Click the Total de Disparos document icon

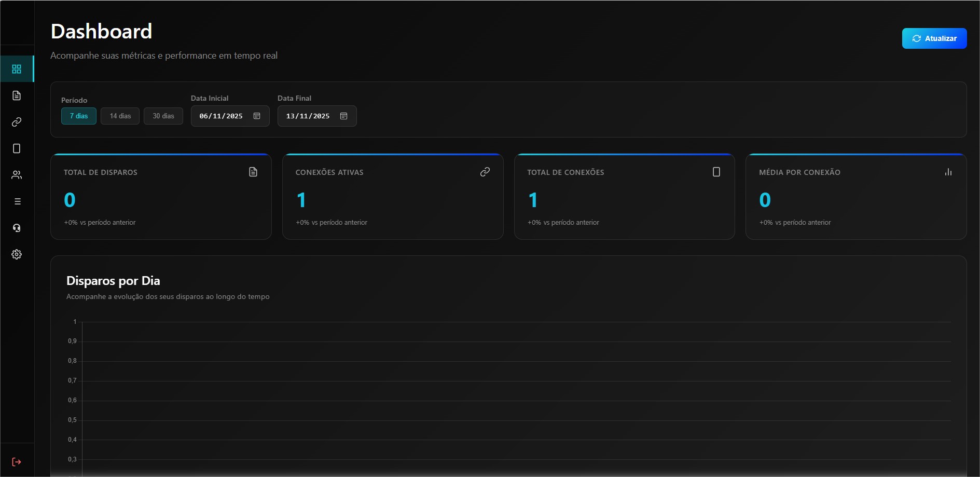click(x=253, y=172)
